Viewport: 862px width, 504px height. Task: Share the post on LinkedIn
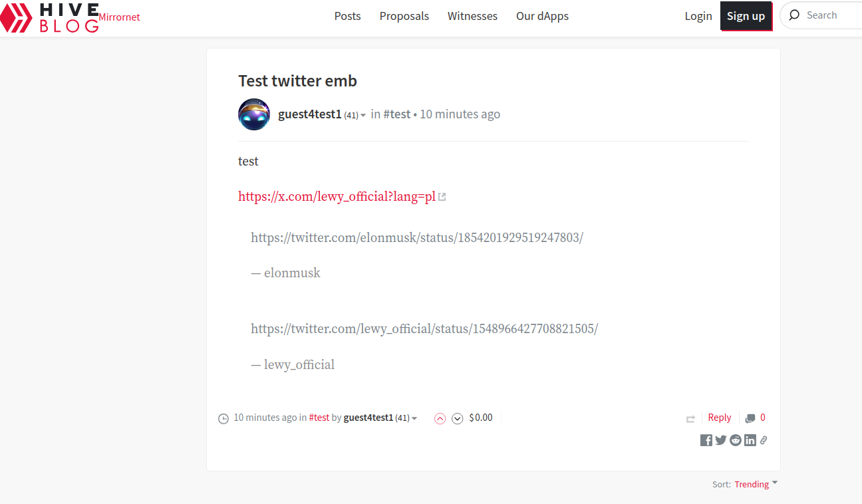tap(750, 440)
